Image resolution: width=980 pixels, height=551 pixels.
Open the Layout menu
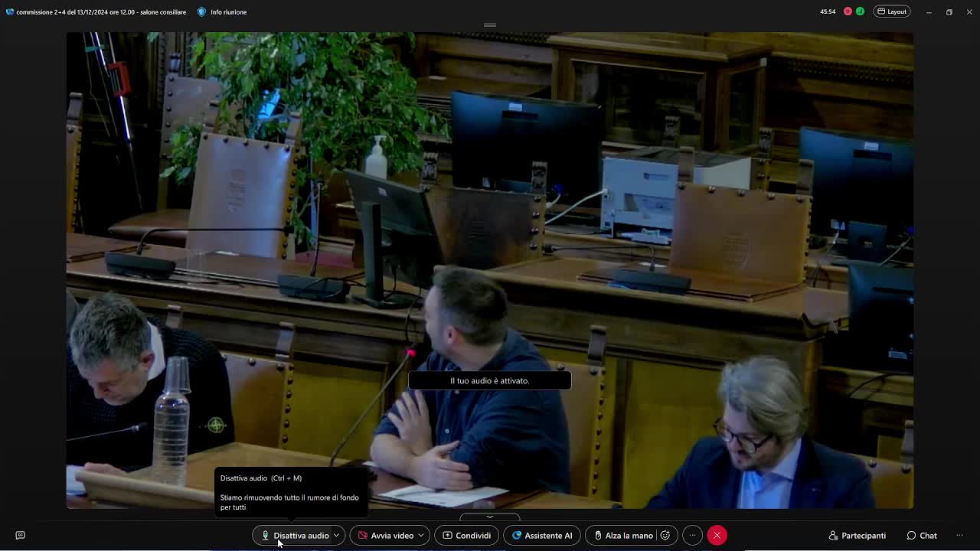point(892,11)
